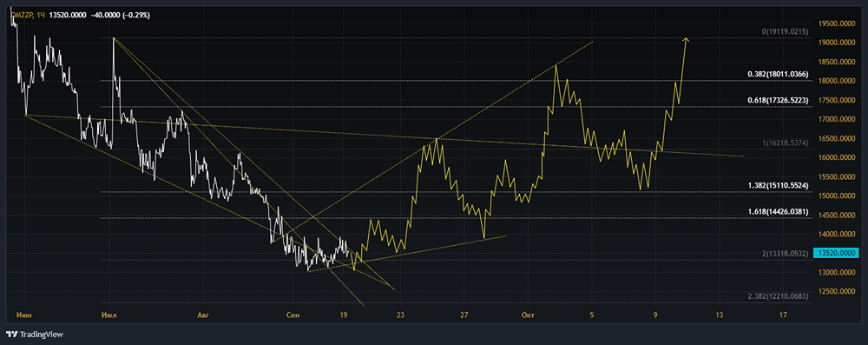The height and width of the screenshot is (345, 868).
Task: Click the Июн label on time axis
Action: [x=24, y=315]
